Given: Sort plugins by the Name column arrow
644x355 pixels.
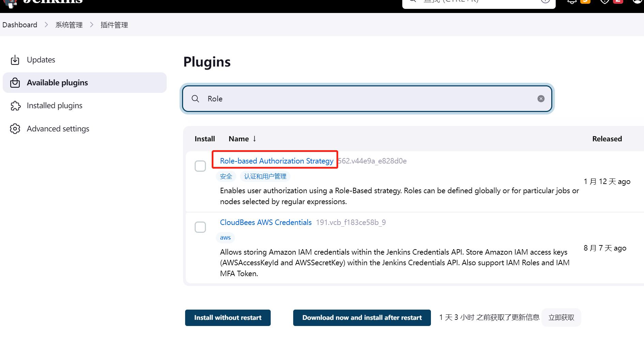Looking at the screenshot, I should [x=254, y=139].
